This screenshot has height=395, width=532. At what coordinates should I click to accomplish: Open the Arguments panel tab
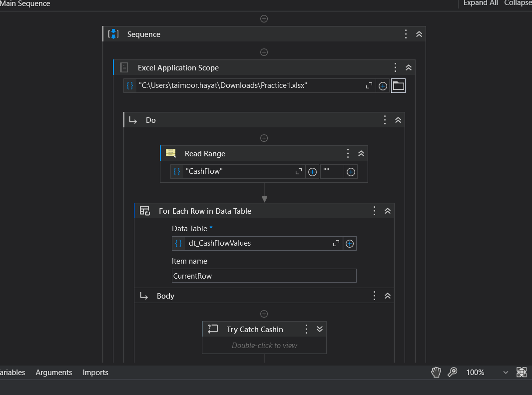(x=54, y=373)
